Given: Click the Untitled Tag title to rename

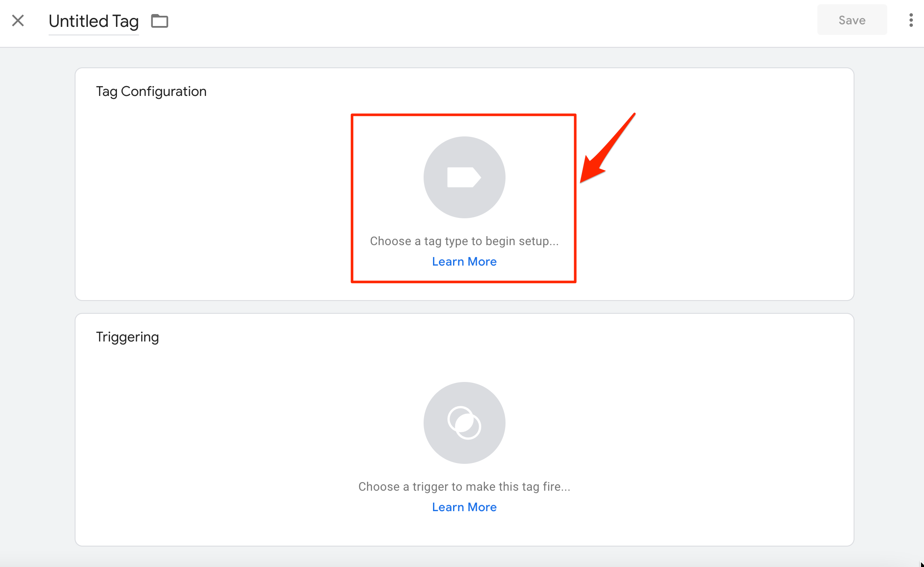Looking at the screenshot, I should (x=93, y=21).
